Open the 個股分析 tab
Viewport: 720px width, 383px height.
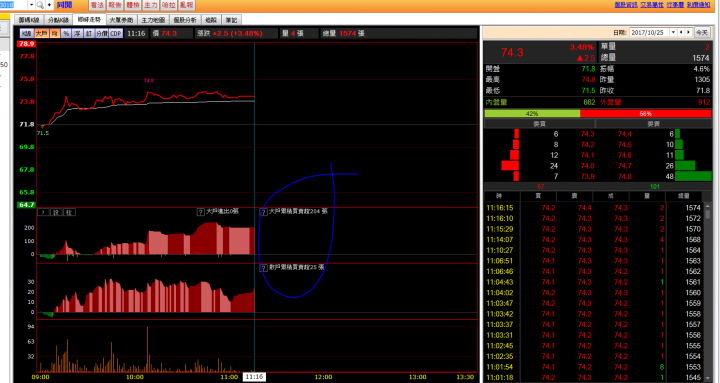pos(185,20)
